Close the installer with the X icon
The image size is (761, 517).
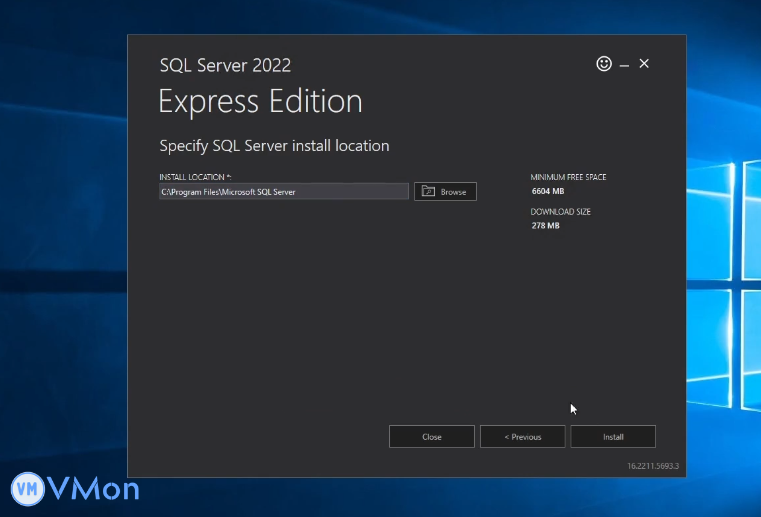coord(644,64)
